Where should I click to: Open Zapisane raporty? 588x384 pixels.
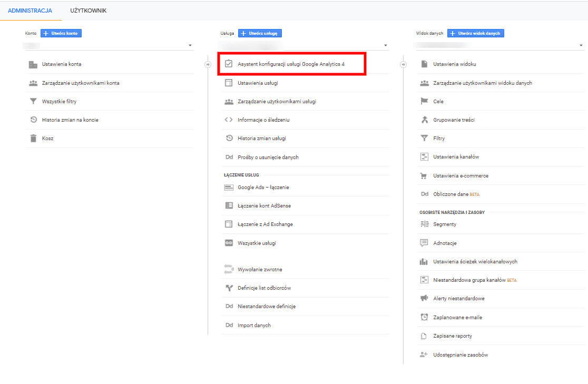click(453, 336)
